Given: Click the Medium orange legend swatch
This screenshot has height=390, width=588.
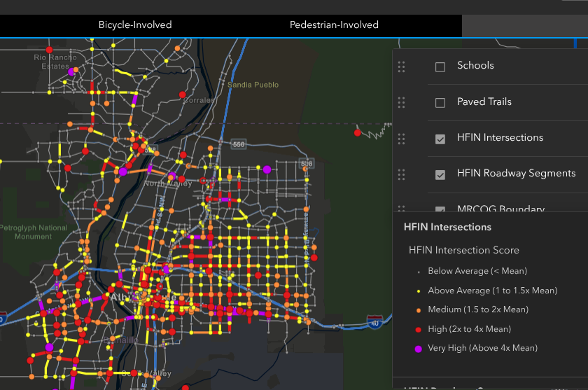Looking at the screenshot, I should click(x=418, y=309).
